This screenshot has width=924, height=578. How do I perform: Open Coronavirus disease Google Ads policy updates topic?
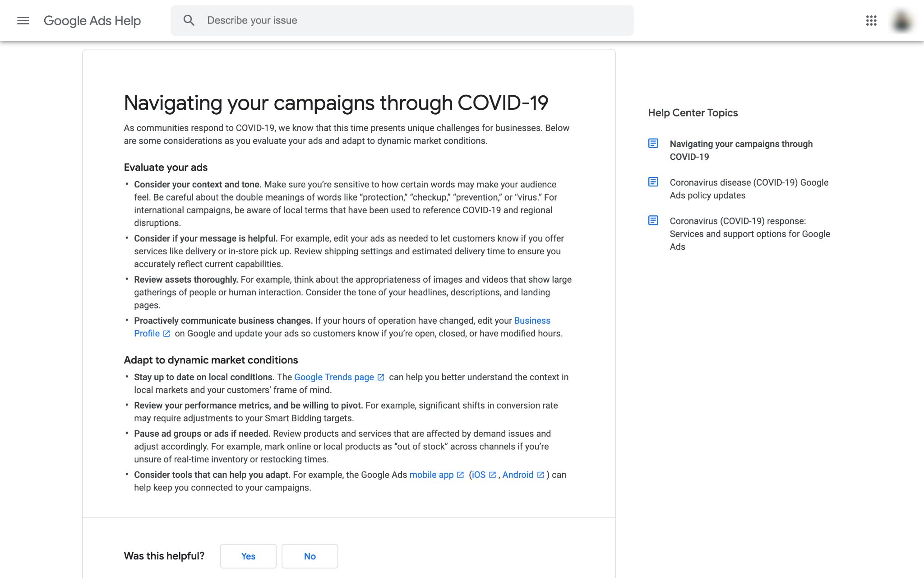pyautogui.click(x=749, y=189)
